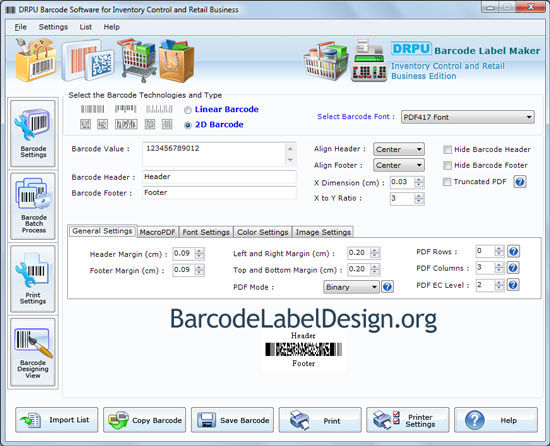Screen dimensions: 550x446
Task: Open the Settings menu
Action: pyautogui.click(x=53, y=27)
